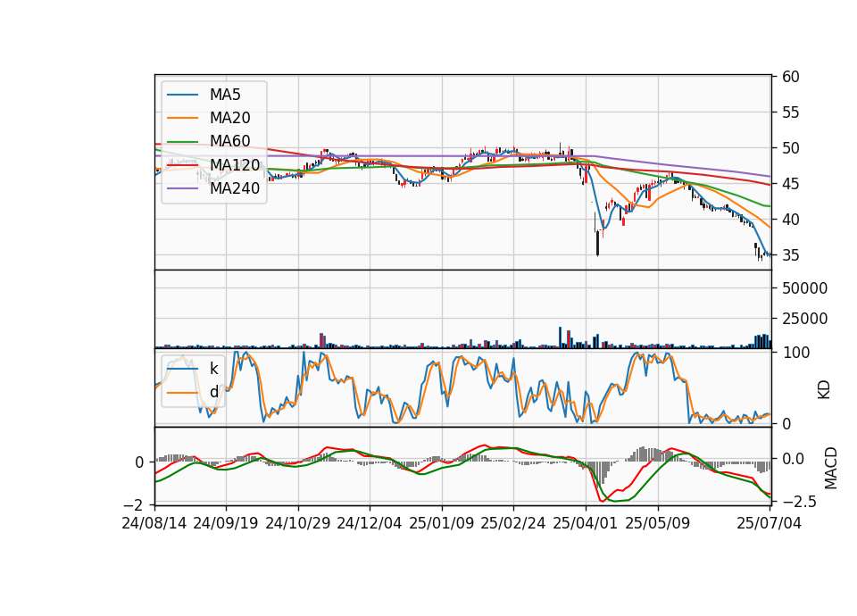Click the 25/04/01 date tick label
Viewport: 857px width, 616px height.
pyautogui.click(x=586, y=523)
